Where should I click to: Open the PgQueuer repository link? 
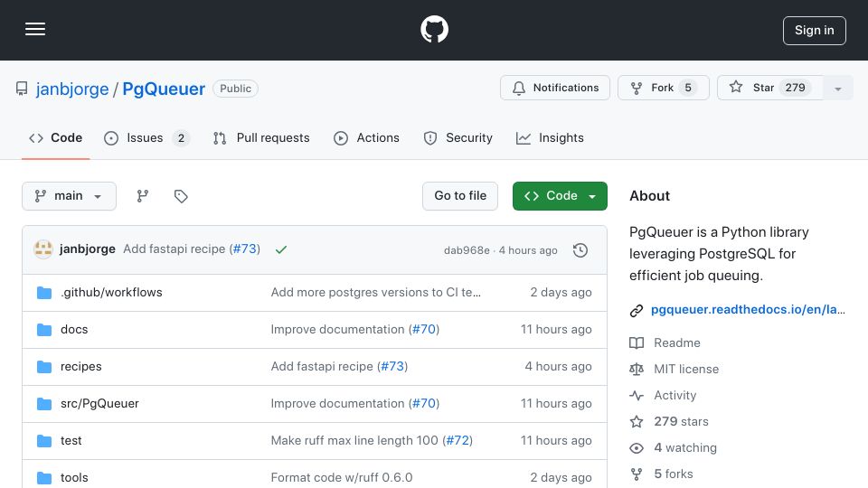[x=164, y=89]
